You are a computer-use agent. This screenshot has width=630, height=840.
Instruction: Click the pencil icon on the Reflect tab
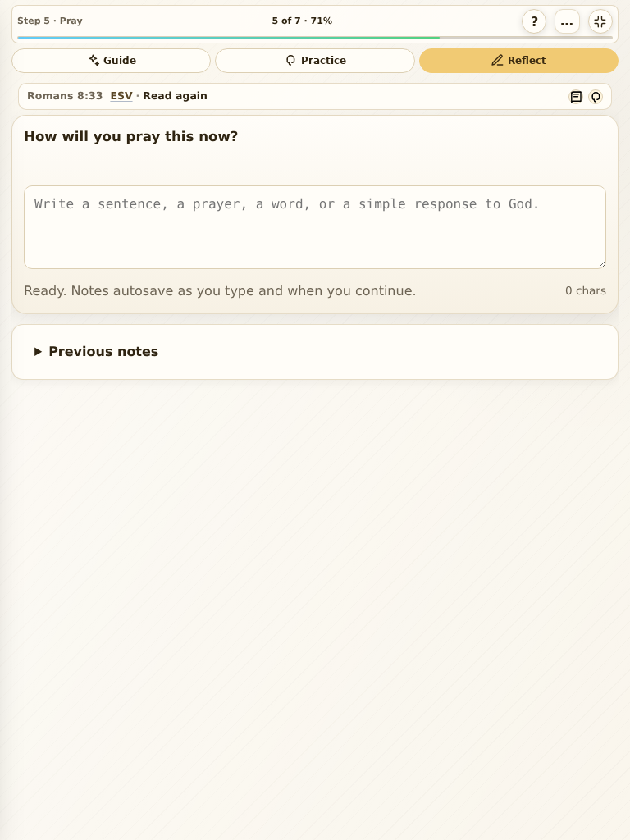coord(497,60)
